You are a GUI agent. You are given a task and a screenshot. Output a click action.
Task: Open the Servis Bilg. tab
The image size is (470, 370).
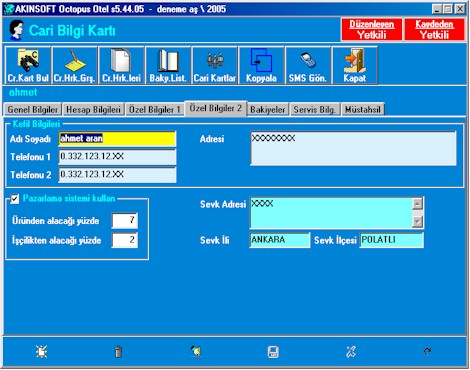(314, 109)
